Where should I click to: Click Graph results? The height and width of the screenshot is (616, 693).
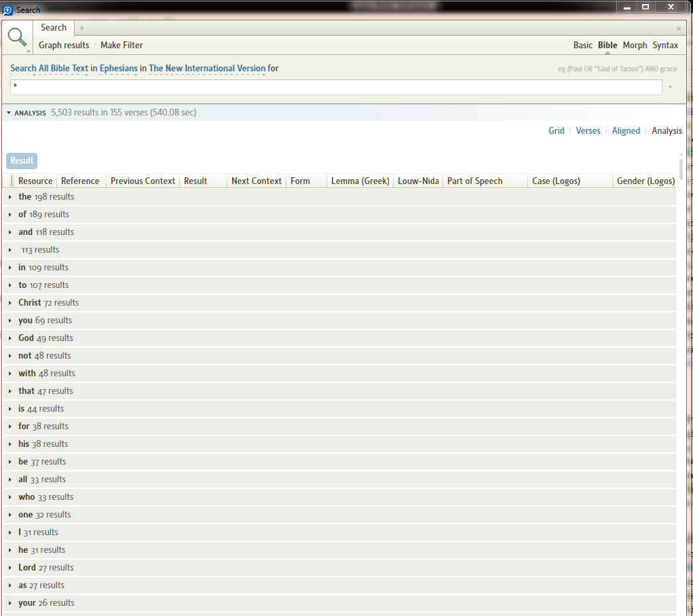[64, 45]
